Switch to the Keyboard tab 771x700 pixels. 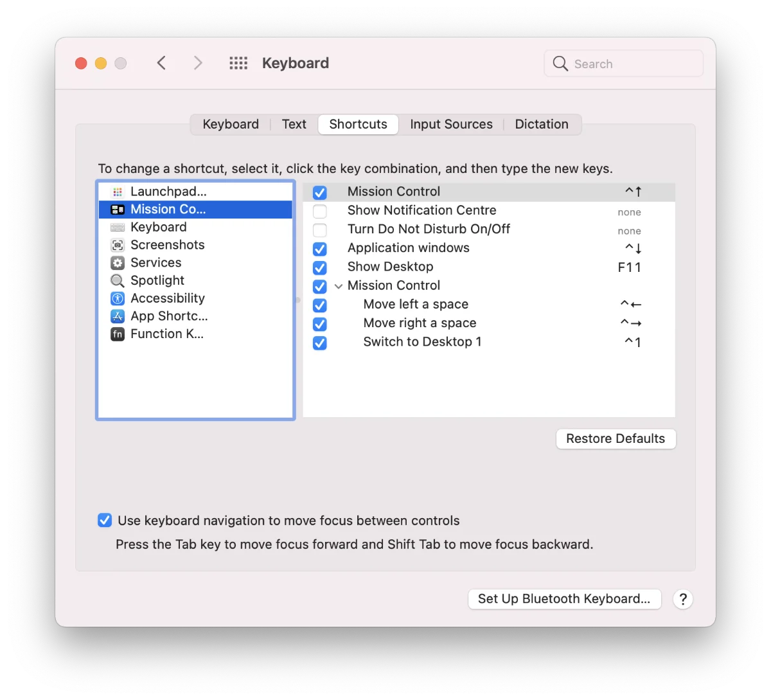[x=231, y=124]
